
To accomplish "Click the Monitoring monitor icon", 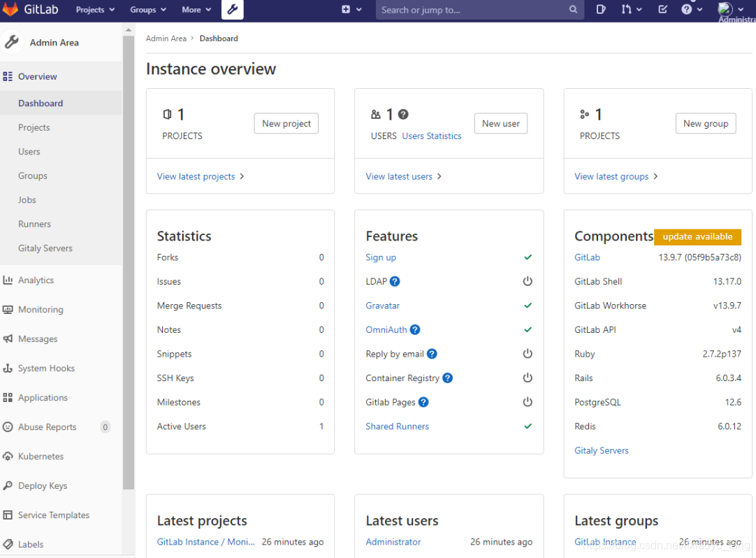I will pyautogui.click(x=8, y=309).
